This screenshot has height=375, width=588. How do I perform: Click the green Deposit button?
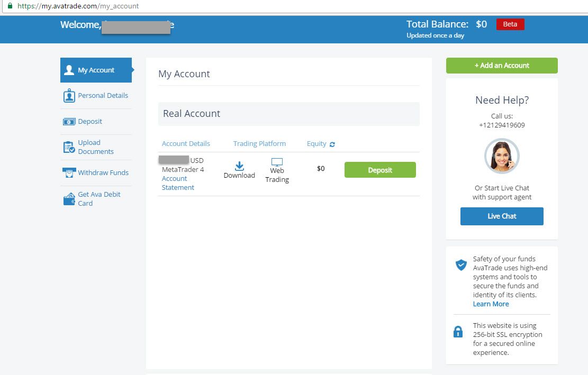380,170
